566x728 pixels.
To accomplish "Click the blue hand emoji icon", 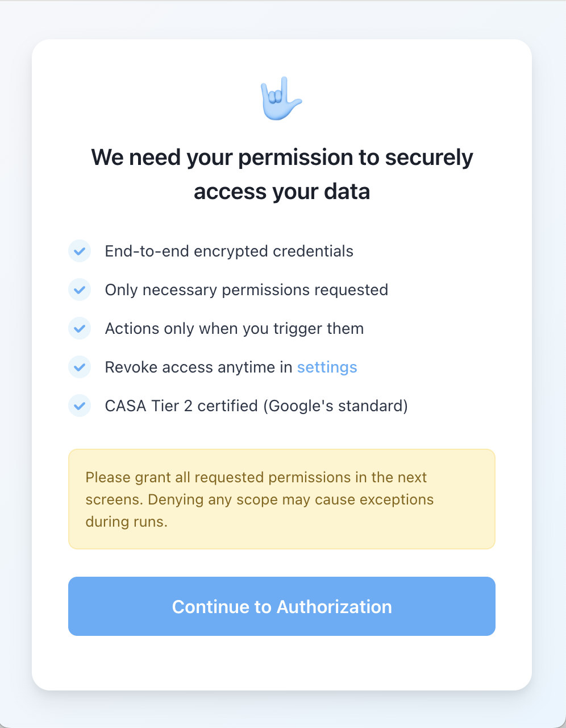I will [x=281, y=98].
